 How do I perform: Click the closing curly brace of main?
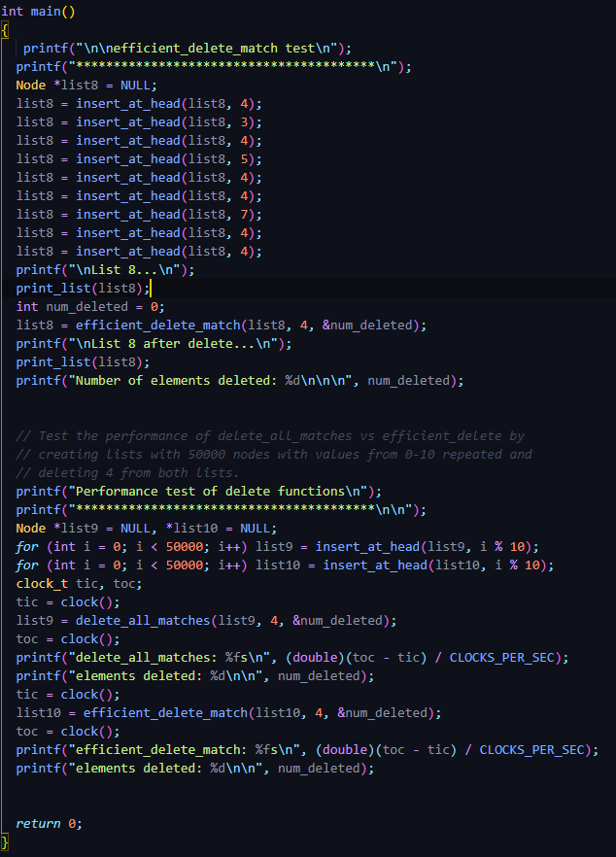point(5,842)
